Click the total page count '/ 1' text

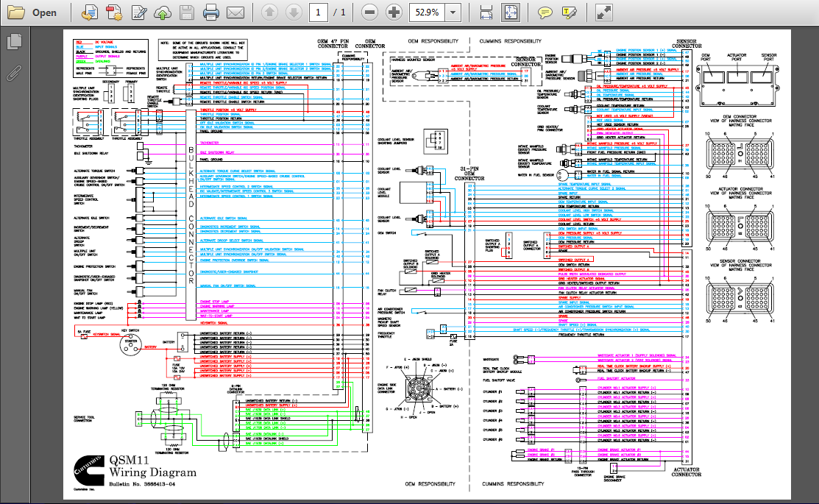tap(339, 13)
